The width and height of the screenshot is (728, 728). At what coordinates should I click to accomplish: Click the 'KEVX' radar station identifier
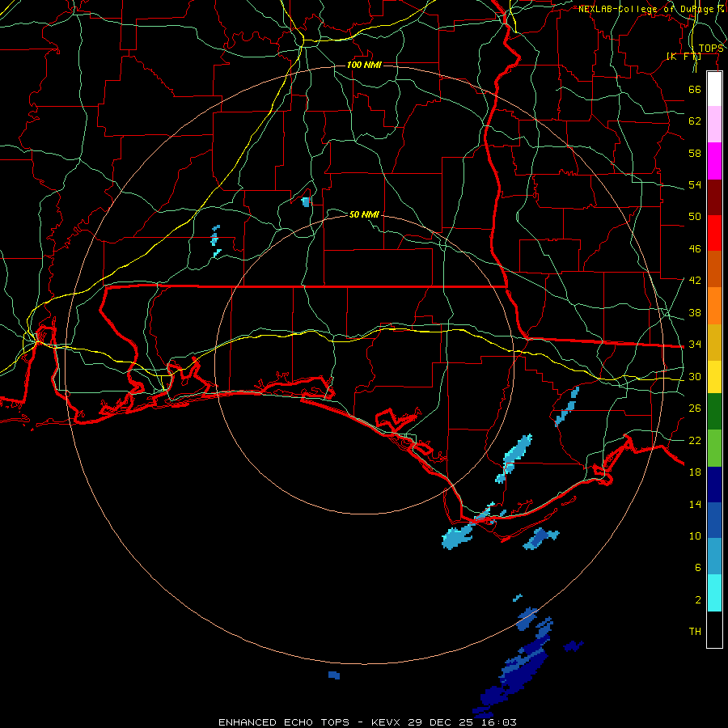pyautogui.click(x=387, y=722)
